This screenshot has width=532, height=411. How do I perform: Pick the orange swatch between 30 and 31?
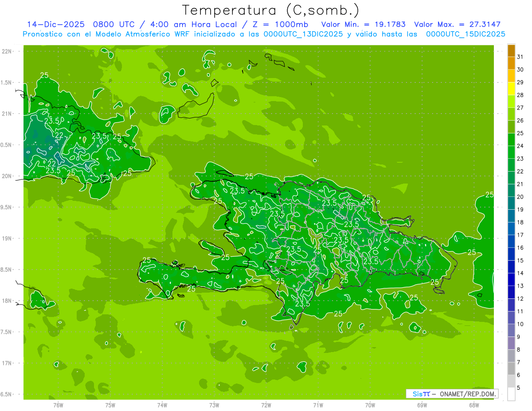click(x=511, y=63)
